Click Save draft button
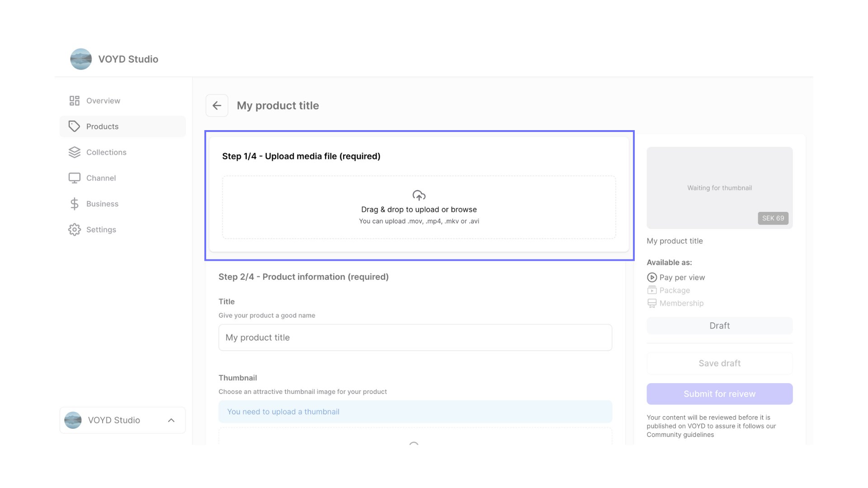This screenshot has width=868, height=488. pyautogui.click(x=720, y=363)
